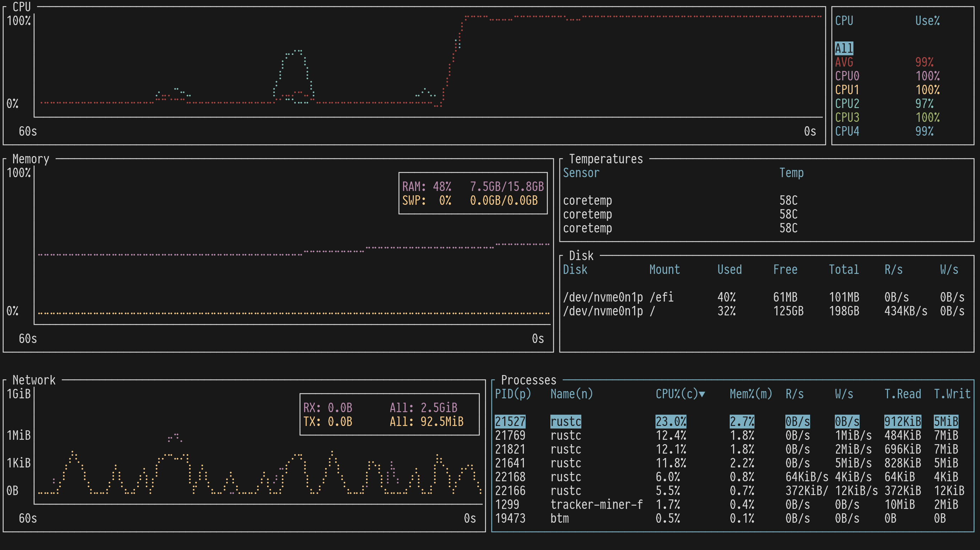Click the 60s axis label in CPU graph
This screenshot has width=980, height=550.
[x=28, y=131]
